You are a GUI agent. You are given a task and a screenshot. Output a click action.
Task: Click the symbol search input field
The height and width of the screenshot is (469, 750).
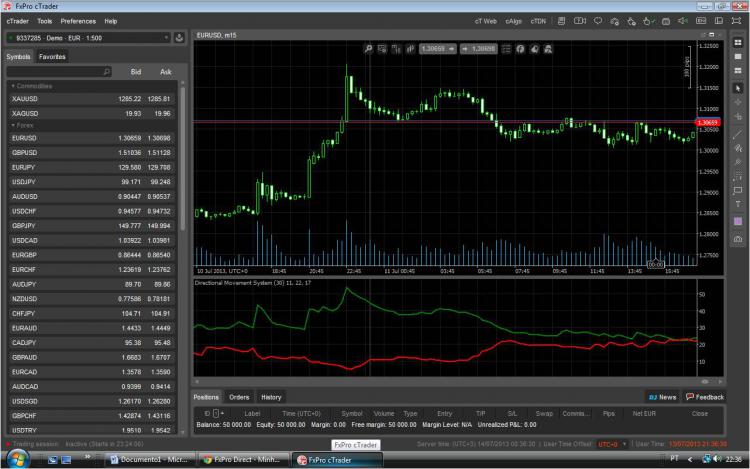(59, 72)
